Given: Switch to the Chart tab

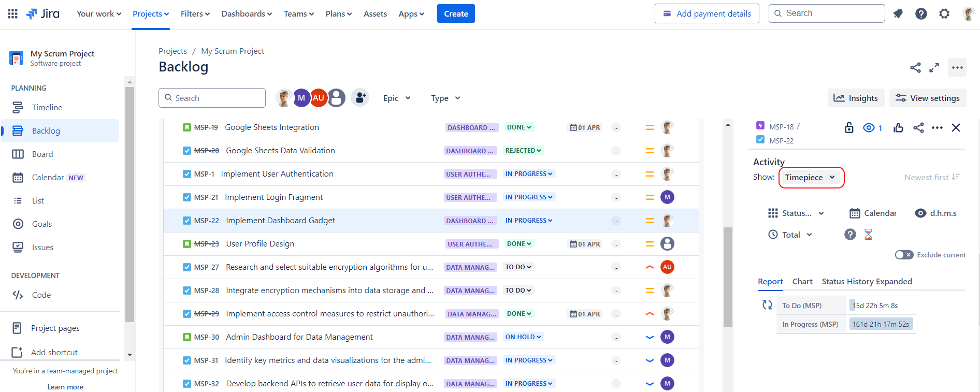Looking at the screenshot, I should pos(802,281).
